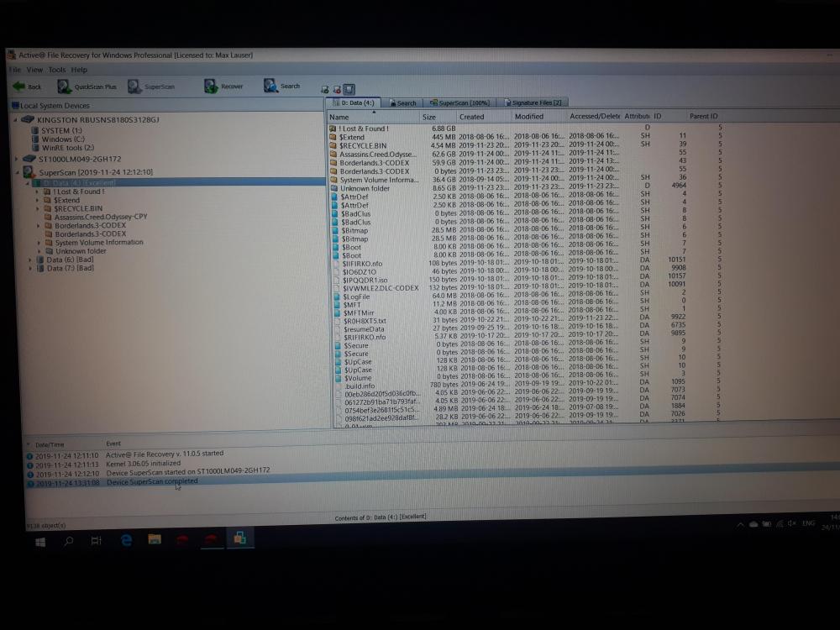Click the cloud icon in system tray
Viewport: 840px width, 630px height.
point(753,524)
